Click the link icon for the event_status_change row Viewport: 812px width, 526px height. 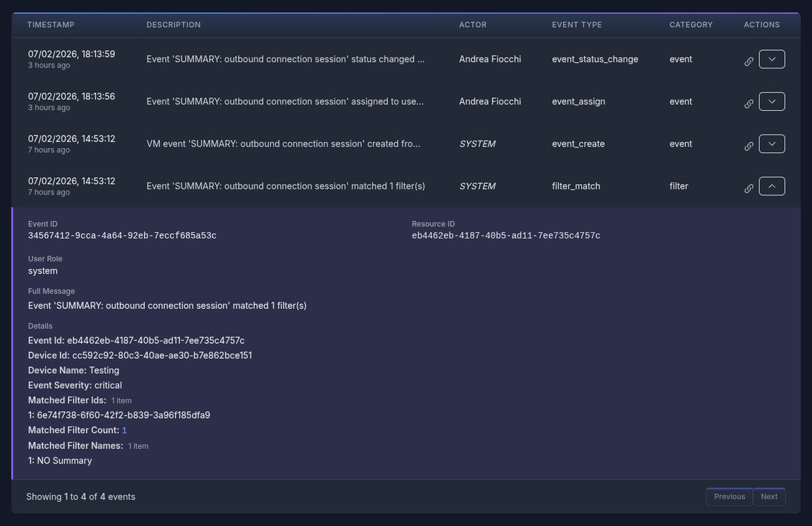click(x=748, y=60)
